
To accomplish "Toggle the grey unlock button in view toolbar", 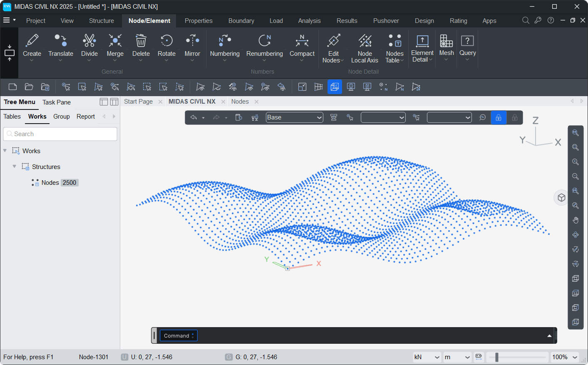I will click(x=515, y=118).
